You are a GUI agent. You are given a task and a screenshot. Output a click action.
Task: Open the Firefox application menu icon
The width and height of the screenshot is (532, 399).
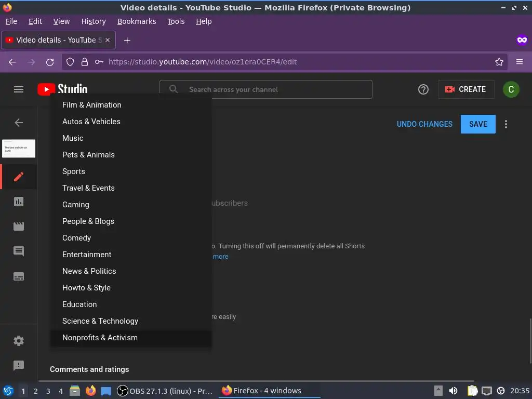point(520,62)
